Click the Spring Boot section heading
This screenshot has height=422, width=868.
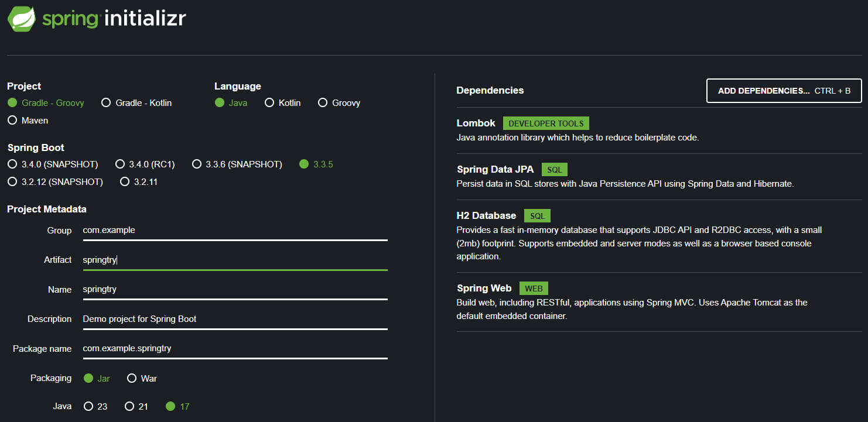pos(36,148)
